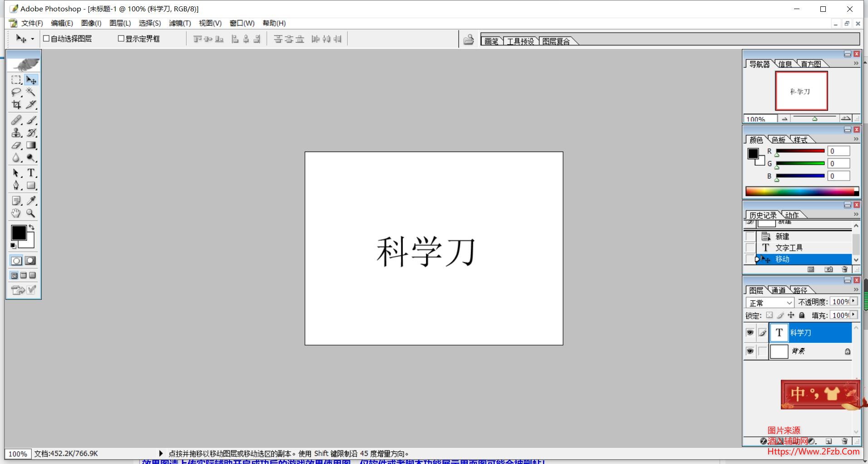Pick the Magic Wand tool
The width and height of the screenshot is (868, 464).
(31, 92)
